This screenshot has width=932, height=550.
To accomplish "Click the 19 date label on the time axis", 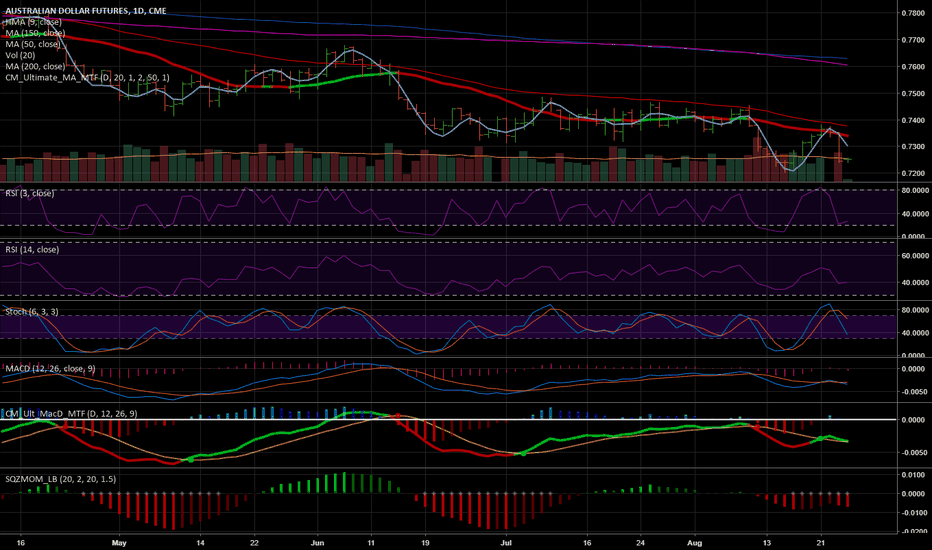I will [426, 542].
